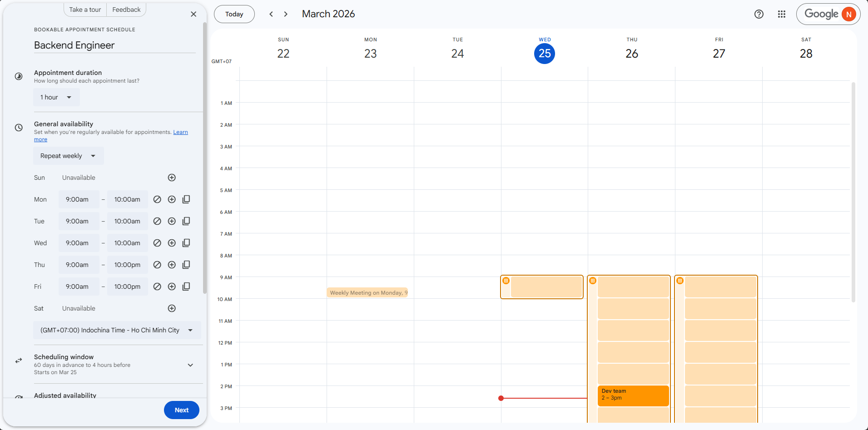868x430 pixels.
Task: Go to next week arrow
Action: 286,14
